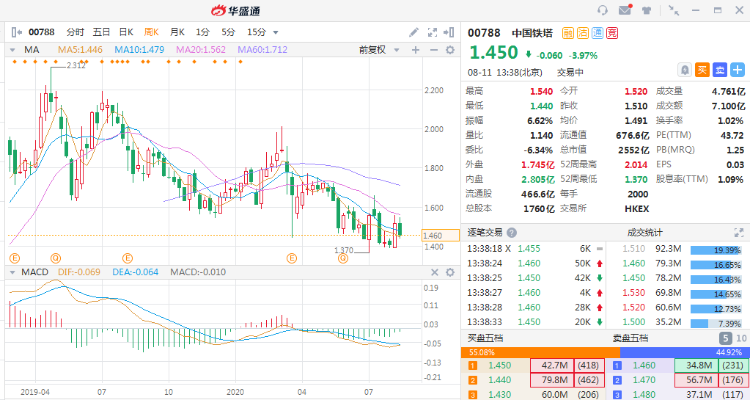This screenshot has width=750, height=400.
Task: Click the 52周最高 value 2.014
Action: pos(636,165)
